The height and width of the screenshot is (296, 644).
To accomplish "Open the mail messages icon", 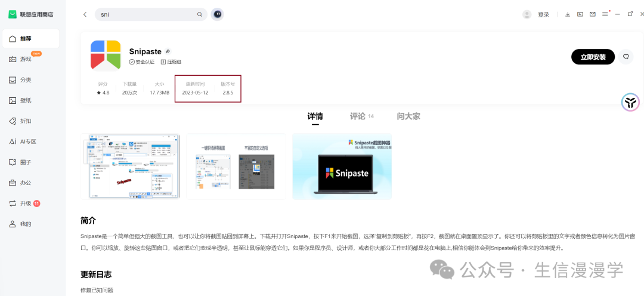I will tap(592, 14).
